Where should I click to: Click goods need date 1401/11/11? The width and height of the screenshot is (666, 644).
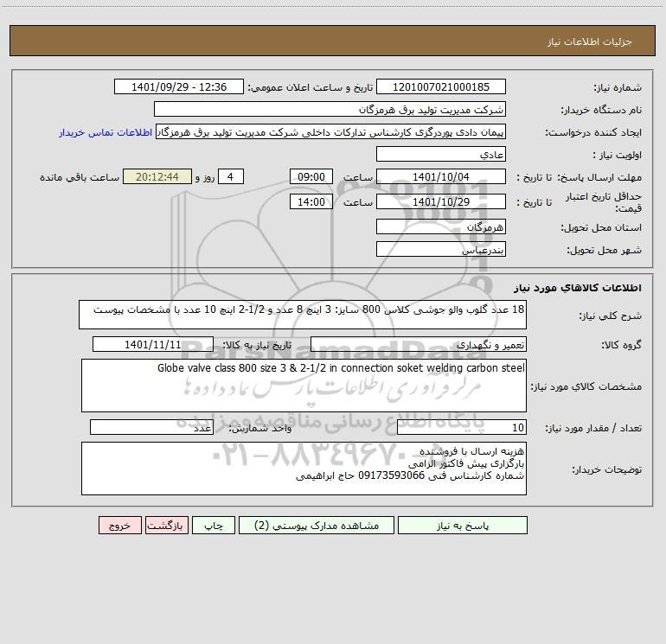[153, 344]
